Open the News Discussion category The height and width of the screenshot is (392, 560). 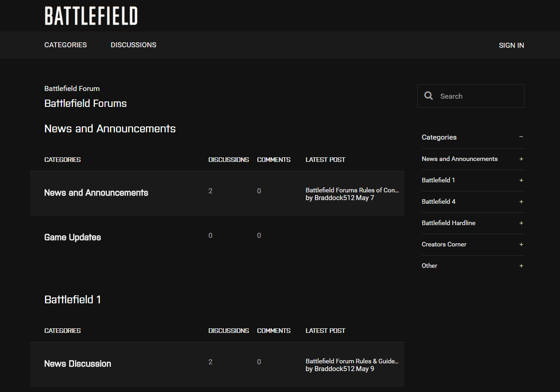[78, 364]
